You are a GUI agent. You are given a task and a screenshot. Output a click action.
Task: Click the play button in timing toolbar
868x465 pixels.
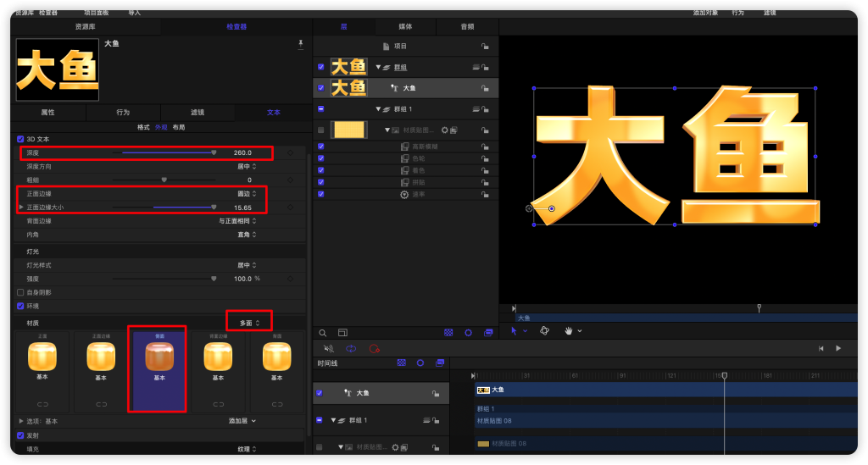click(x=838, y=348)
